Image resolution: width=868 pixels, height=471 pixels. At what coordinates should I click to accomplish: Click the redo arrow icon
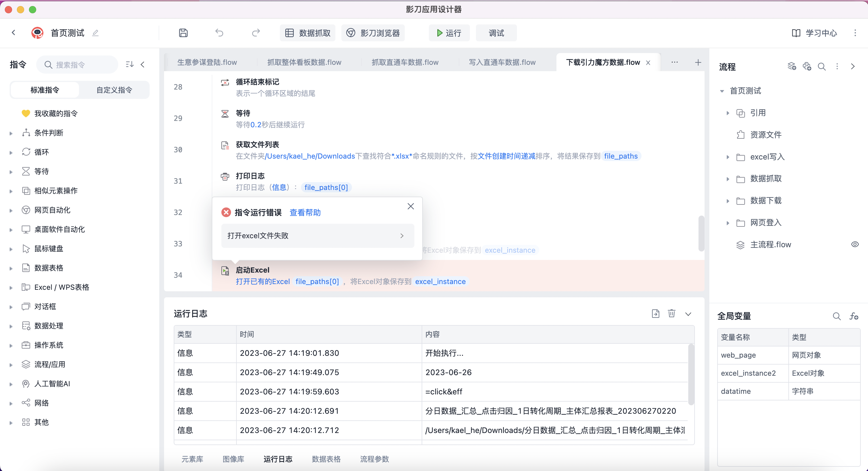(256, 33)
